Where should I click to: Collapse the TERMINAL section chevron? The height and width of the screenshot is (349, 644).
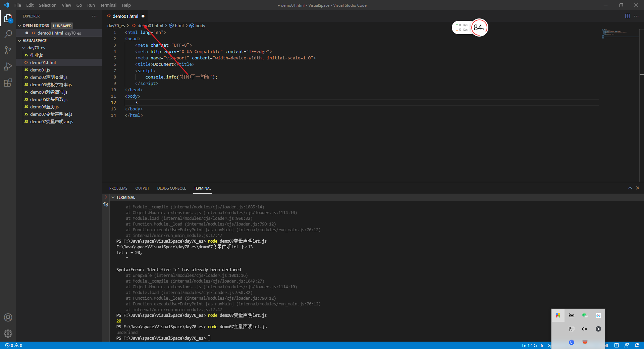(113, 197)
